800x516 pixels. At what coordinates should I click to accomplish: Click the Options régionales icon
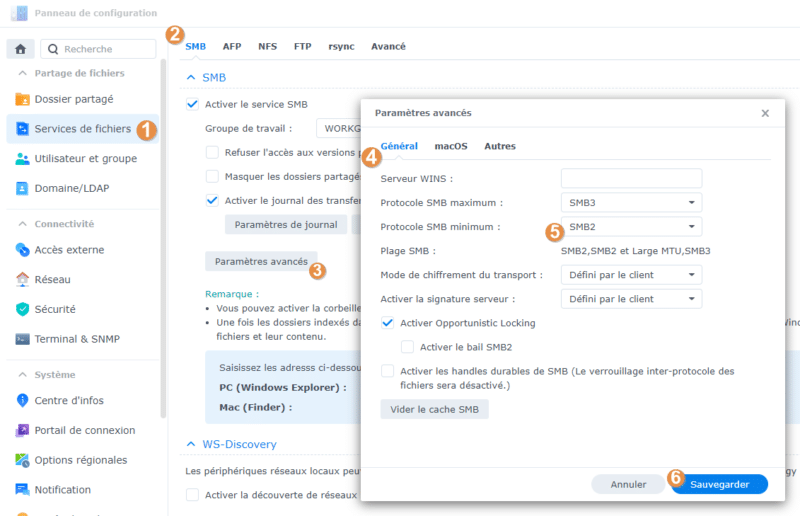pos(22,460)
